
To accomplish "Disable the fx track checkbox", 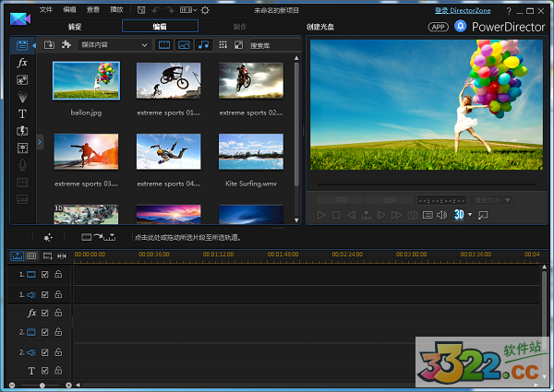I will [45, 313].
